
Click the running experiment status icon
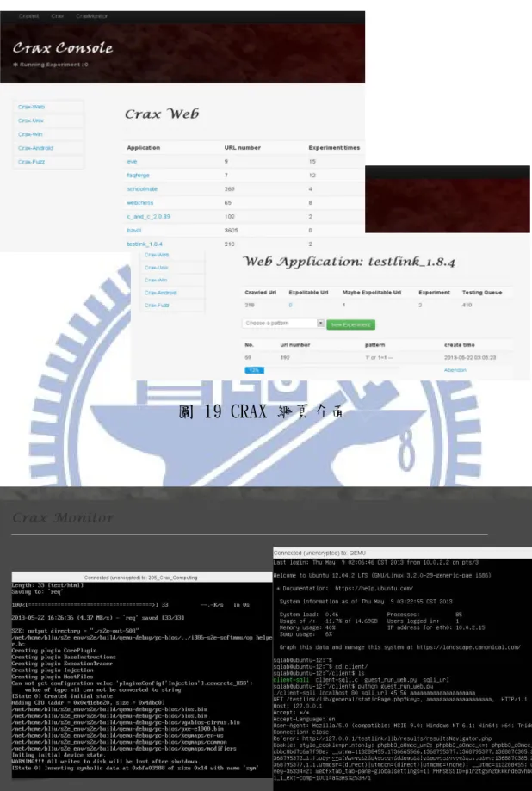pos(15,65)
